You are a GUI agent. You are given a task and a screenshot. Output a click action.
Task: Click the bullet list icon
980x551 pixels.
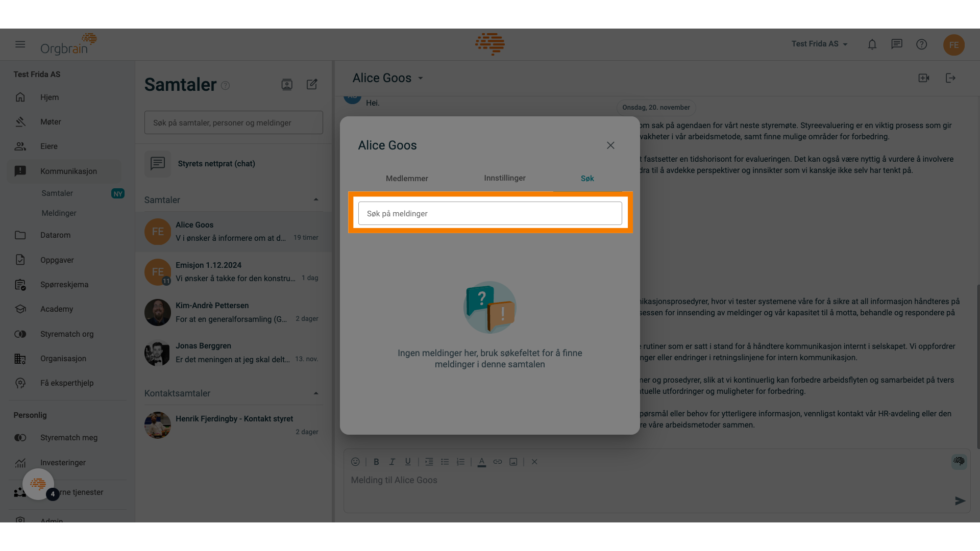pyautogui.click(x=445, y=462)
